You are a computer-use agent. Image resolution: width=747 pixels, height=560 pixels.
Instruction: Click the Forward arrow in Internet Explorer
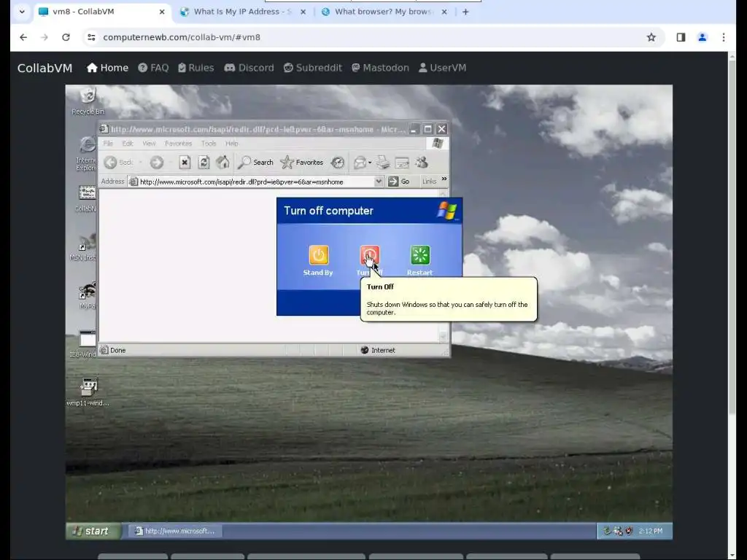point(157,163)
